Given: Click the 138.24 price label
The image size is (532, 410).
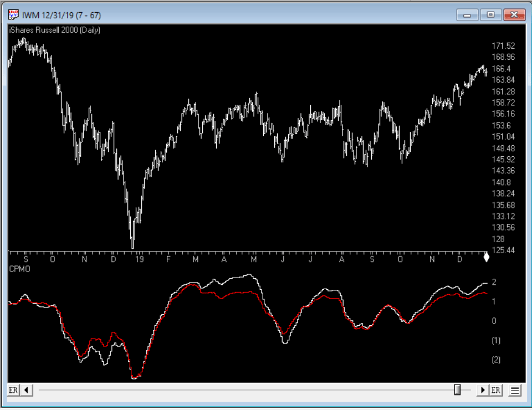Looking at the screenshot, I should click(x=504, y=193).
